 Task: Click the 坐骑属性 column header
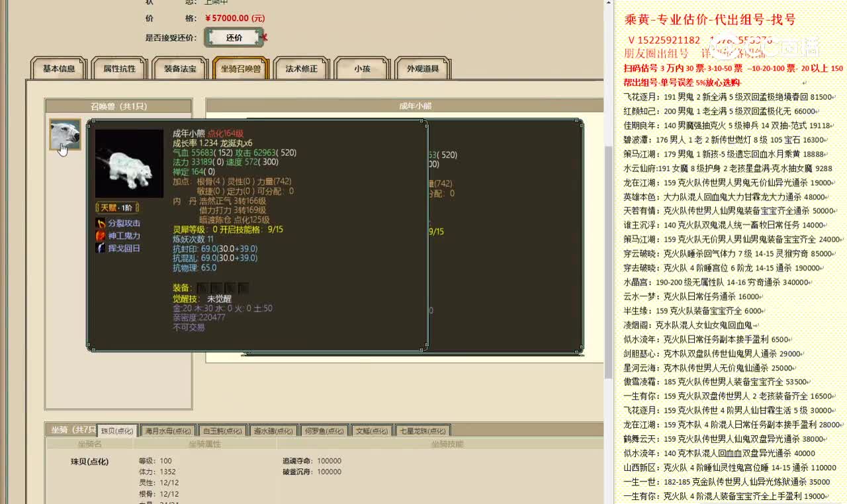tap(204, 444)
